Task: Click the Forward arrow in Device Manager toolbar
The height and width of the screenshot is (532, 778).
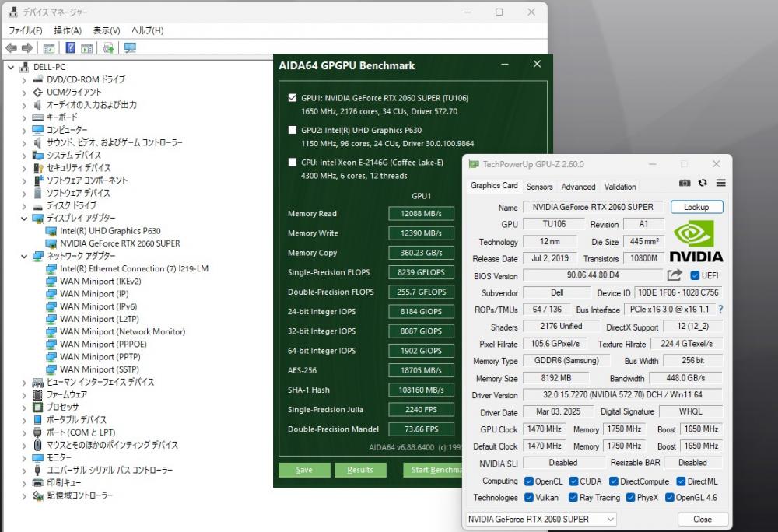Action: click(x=27, y=48)
